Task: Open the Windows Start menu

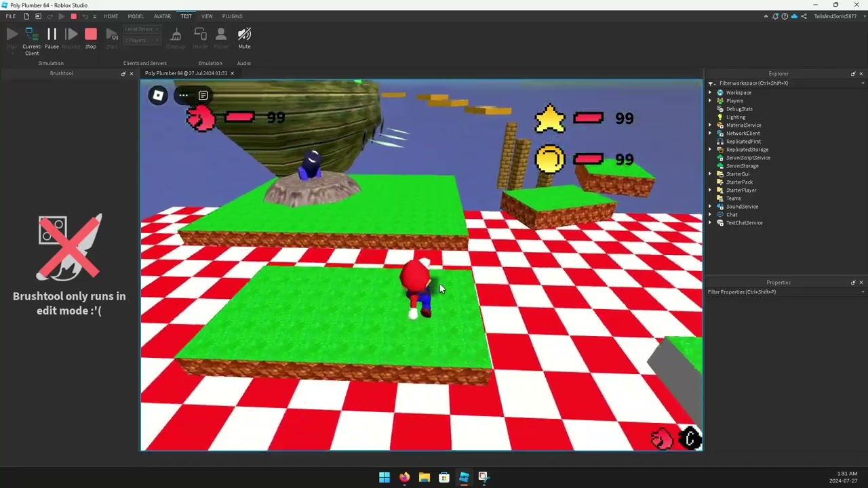Action: 384,477
